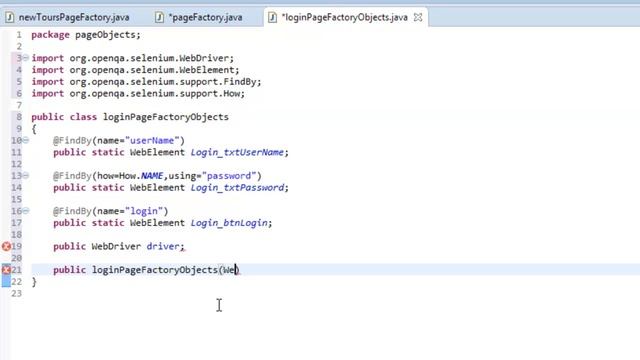This screenshot has width=640, height=360.
Task: Click the error marker on line 19
Action: click(6, 247)
